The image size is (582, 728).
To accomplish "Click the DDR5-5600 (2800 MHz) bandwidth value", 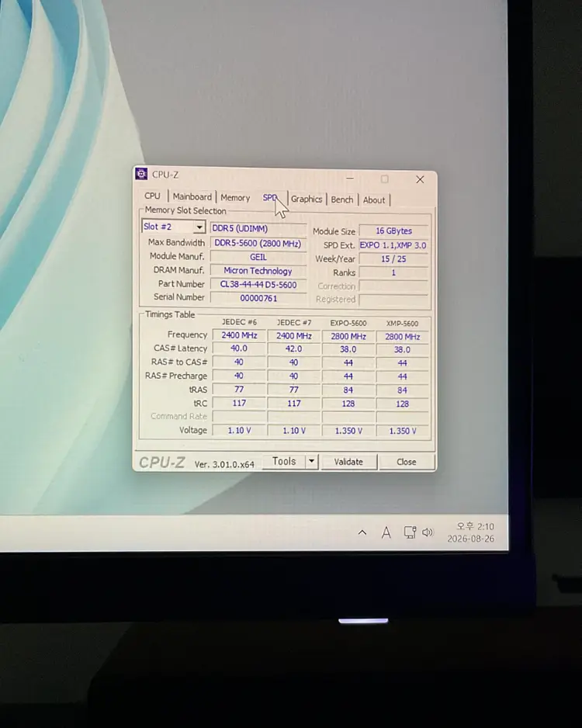I will click(258, 243).
